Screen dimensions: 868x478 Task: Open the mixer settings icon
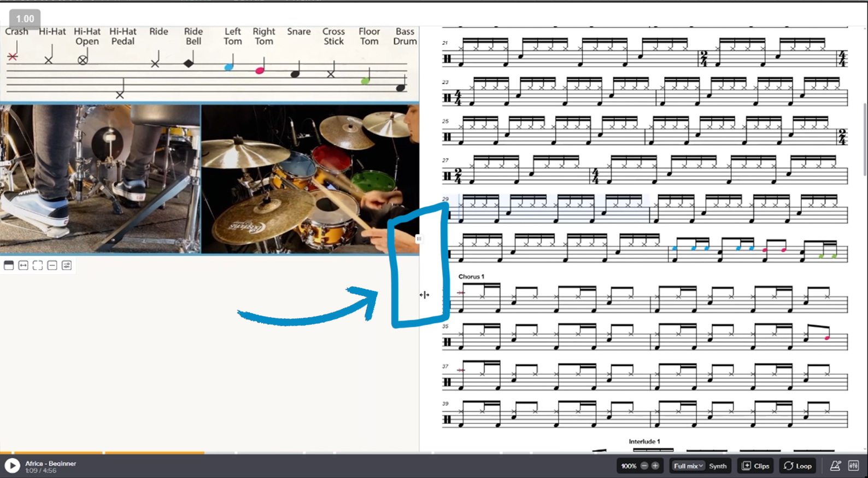tap(853, 466)
